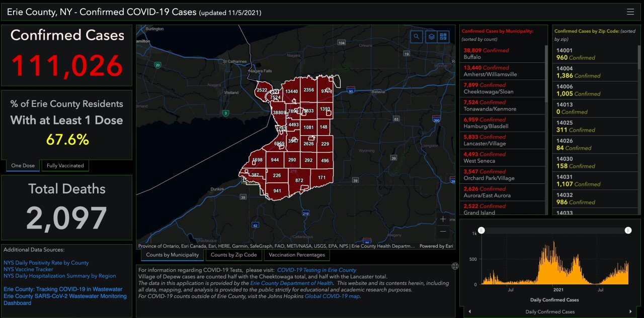
Task: Select West Seneca 4,493 Confirmed row
Action: (503, 158)
